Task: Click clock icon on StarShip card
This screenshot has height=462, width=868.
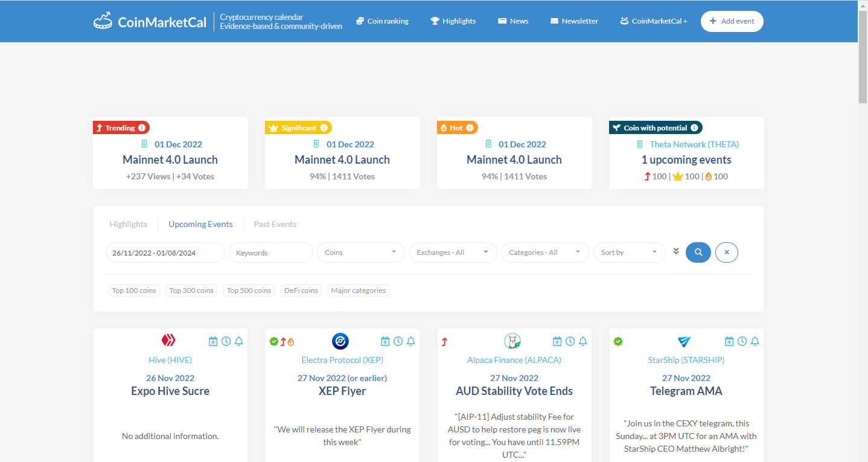Action: coord(742,342)
